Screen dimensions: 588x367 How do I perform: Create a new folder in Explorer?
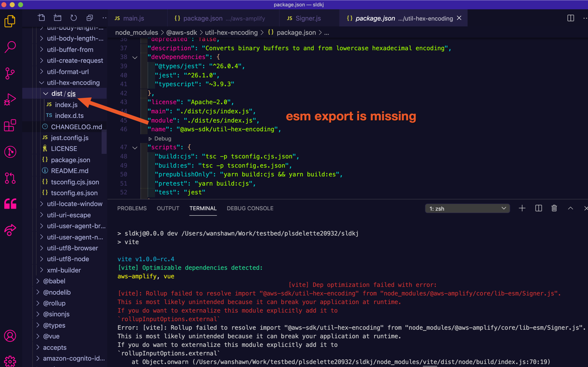click(58, 18)
